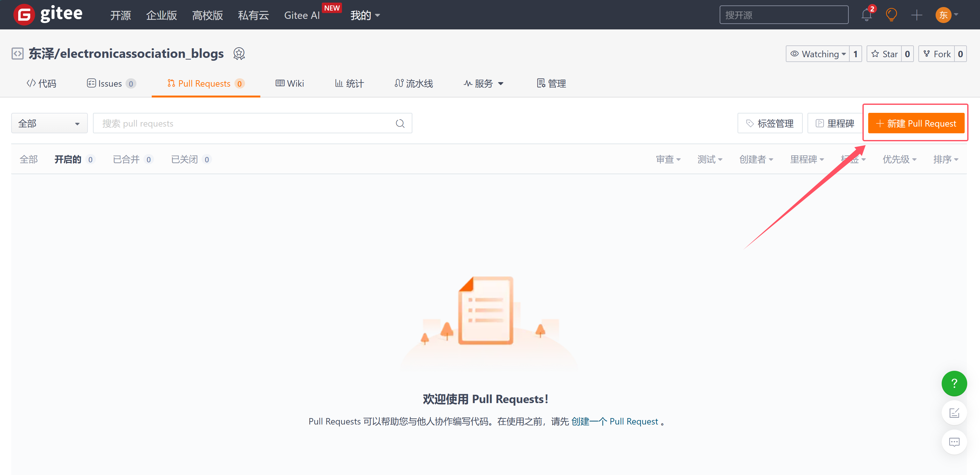This screenshot has height=475, width=980.
Task: Expand the 测试 filter
Action: (710, 160)
